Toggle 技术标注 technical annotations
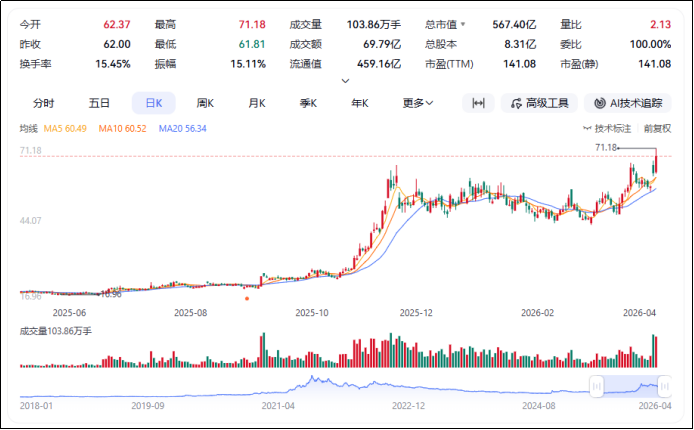This screenshot has width=694, height=430. click(x=608, y=128)
